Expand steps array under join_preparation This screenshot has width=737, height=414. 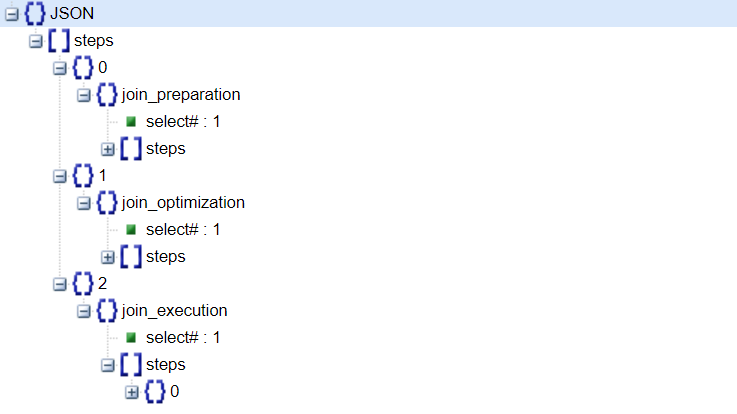coord(108,149)
